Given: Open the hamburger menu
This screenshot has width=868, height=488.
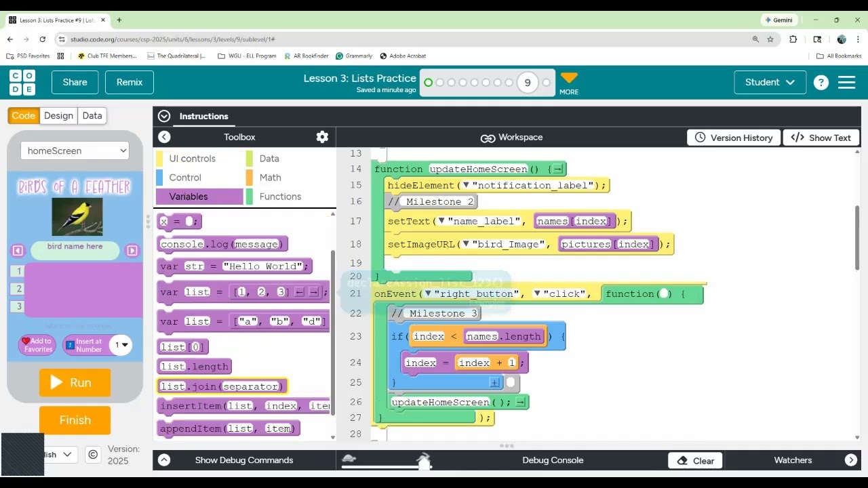Looking at the screenshot, I should (x=846, y=83).
